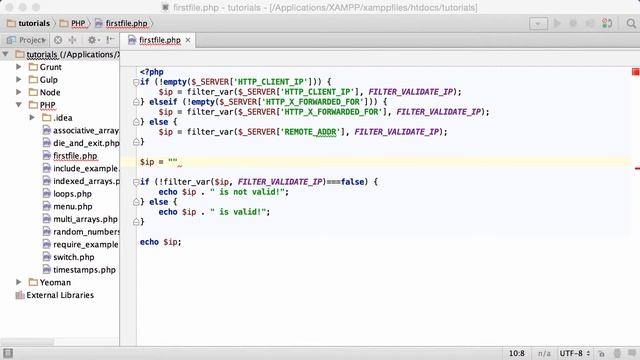Collapse the tutorials root folder
Screen dimensions: 640x360
(x=5, y=54)
